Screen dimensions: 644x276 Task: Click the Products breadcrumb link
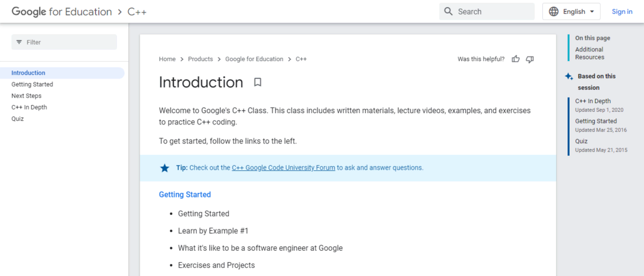[x=200, y=59]
